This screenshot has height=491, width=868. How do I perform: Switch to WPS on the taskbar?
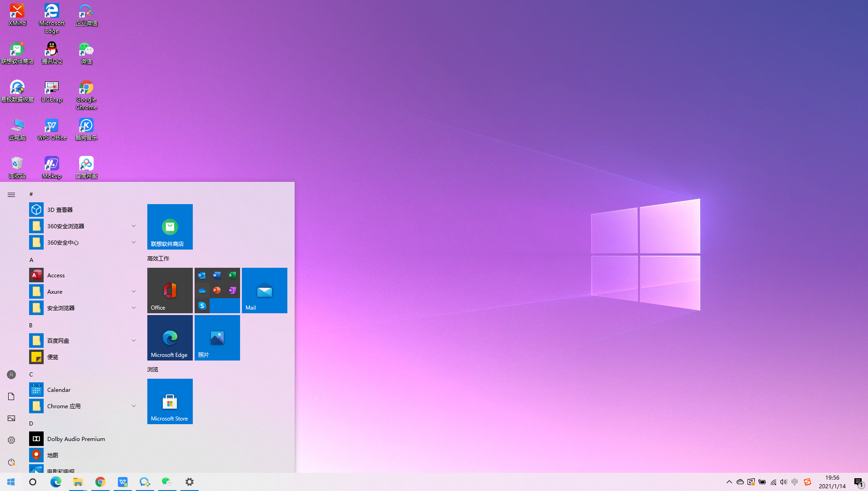pos(123,482)
